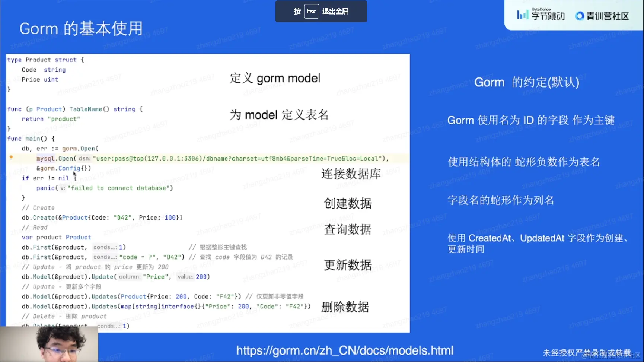Click the "Code string" field line
This screenshot has height=362, width=644.
click(44, 70)
